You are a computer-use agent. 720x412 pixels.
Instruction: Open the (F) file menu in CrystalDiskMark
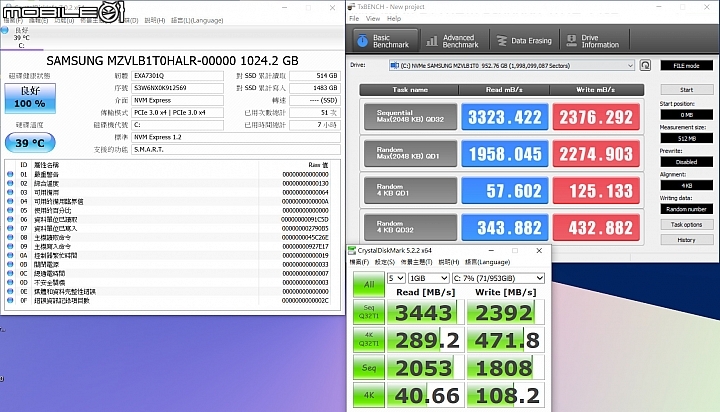tap(359, 262)
